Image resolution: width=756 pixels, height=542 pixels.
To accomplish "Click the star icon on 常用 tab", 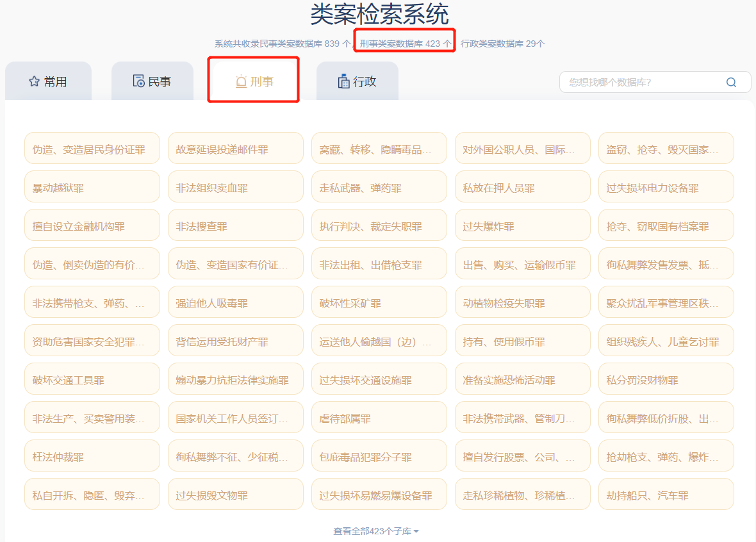I will [x=34, y=81].
